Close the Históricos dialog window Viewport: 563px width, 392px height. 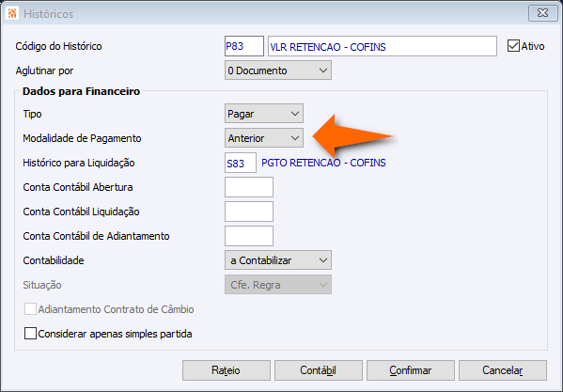543,13
